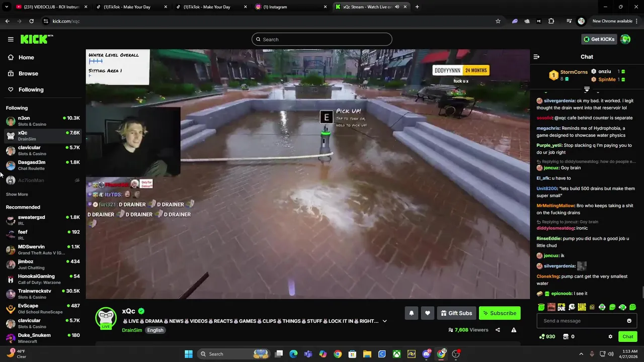Bookmark this page with star icon
The image size is (644, 362).
coord(498,21)
